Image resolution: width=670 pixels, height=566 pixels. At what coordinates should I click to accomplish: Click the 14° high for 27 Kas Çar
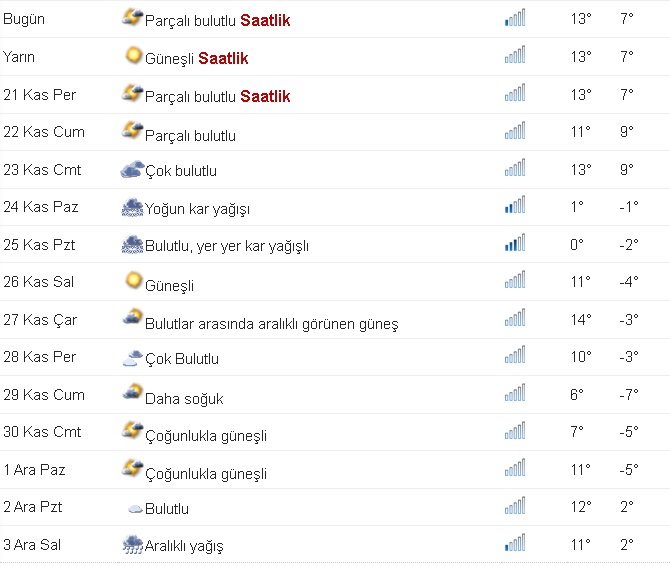click(581, 320)
